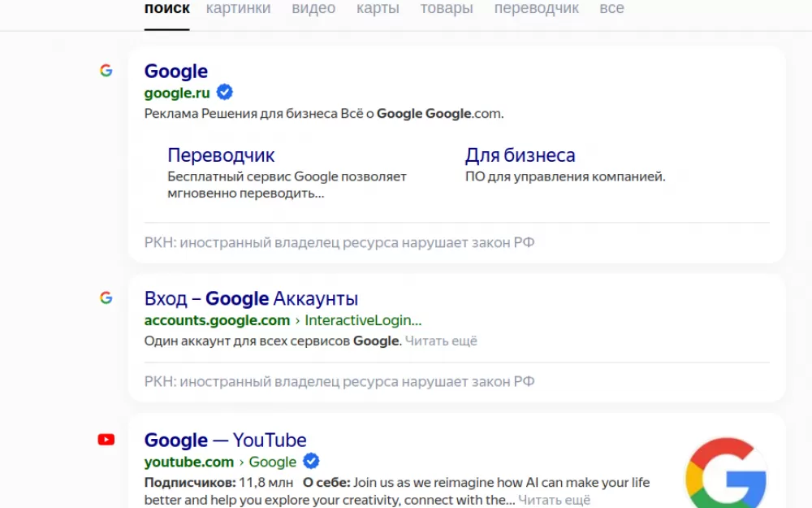Viewport: 812px width, 508px height.
Task: Open the Google logo thumbnail
Action: (x=725, y=473)
